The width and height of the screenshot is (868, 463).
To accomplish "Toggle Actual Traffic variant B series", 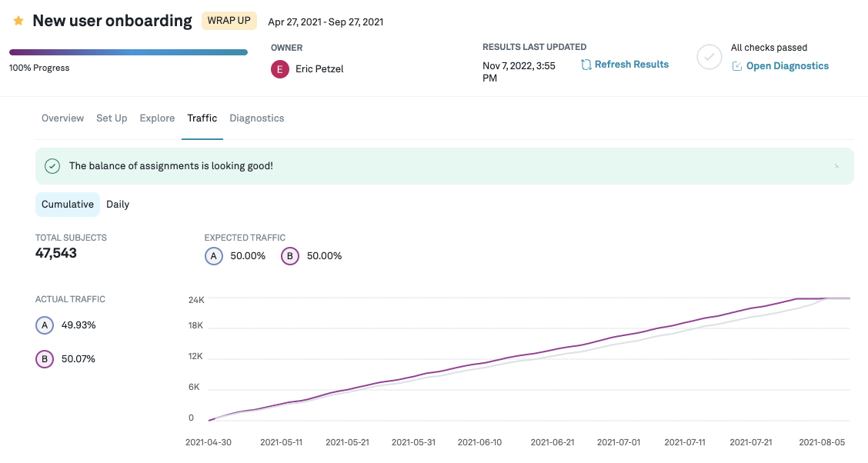I will tap(45, 359).
